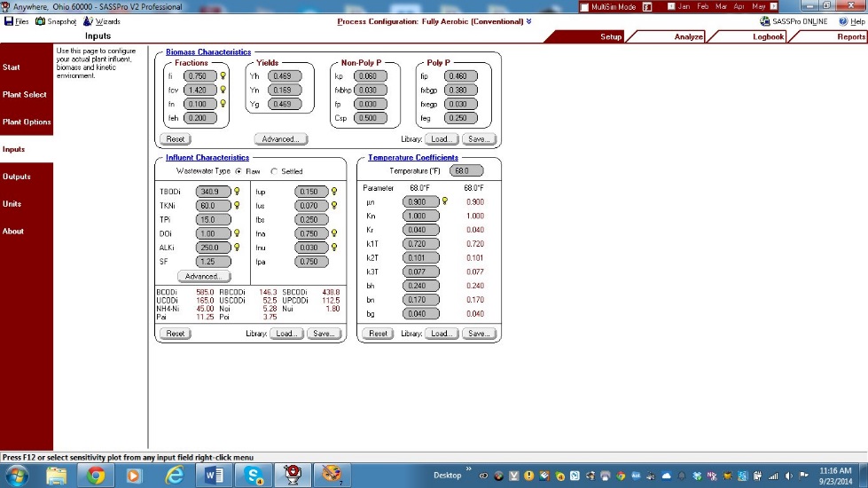
Task: Click the lightbulb hint next to fi
Action: (x=223, y=76)
